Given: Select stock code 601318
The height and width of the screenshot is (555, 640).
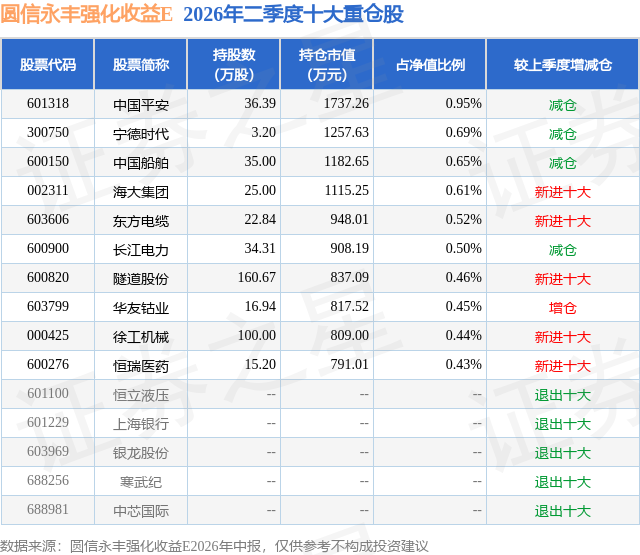Looking at the screenshot, I should 48,104.
